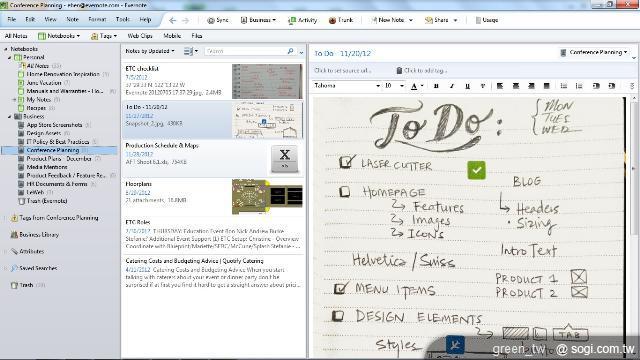Open the Trunk elephant icon
Viewport: 640px width, 360px height.
pyautogui.click(x=333, y=20)
